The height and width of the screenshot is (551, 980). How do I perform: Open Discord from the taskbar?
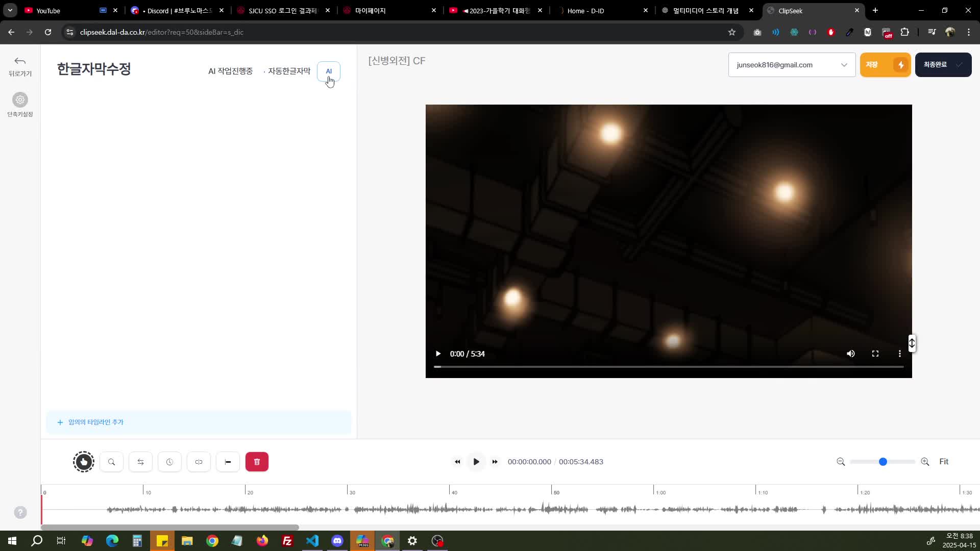(x=337, y=541)
